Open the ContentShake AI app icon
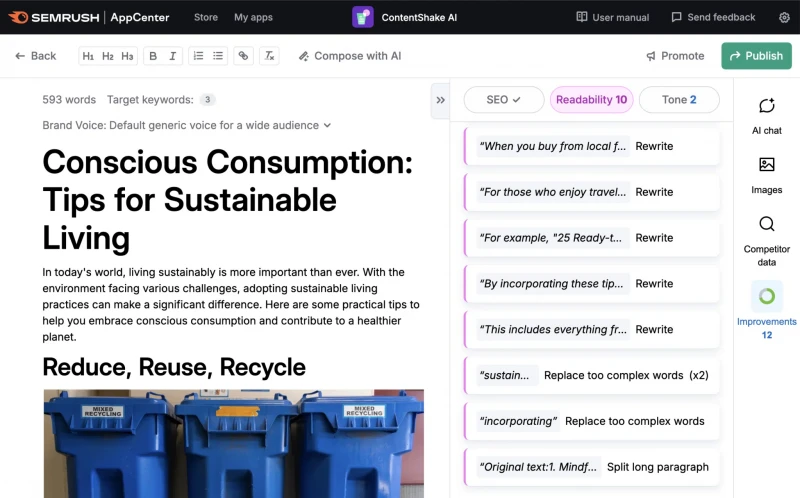Viewport: 800px width, 498px height. [x=363, y=17]
